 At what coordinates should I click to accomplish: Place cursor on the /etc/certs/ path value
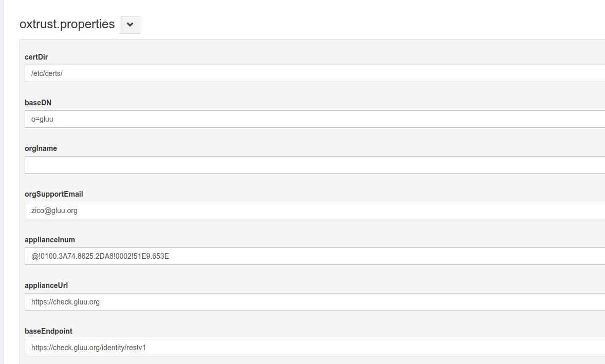click(47, 73)
